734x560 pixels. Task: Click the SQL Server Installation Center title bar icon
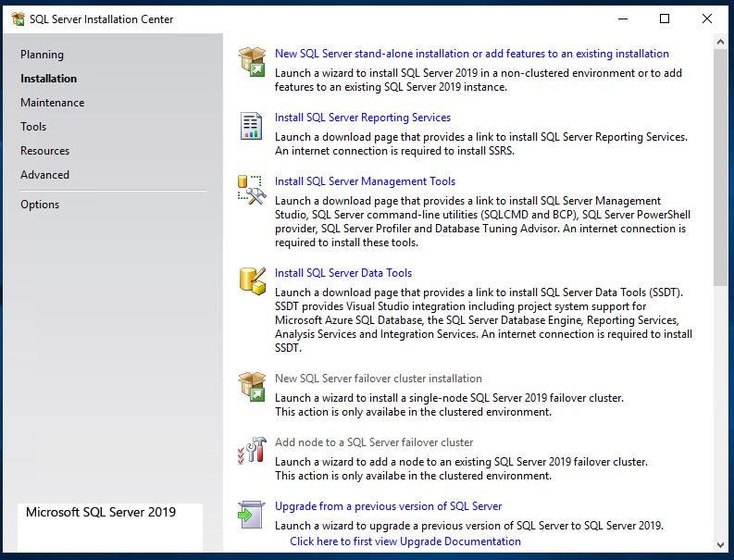pyautogui.click(x=18, y=19)
